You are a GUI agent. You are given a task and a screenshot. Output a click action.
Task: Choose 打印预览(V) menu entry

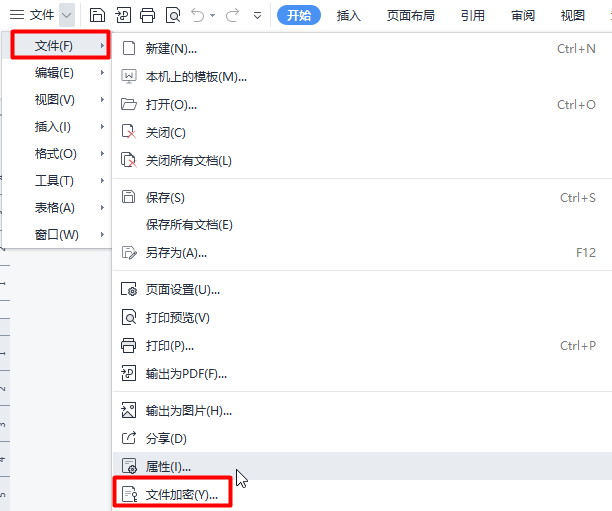point(362,318)
